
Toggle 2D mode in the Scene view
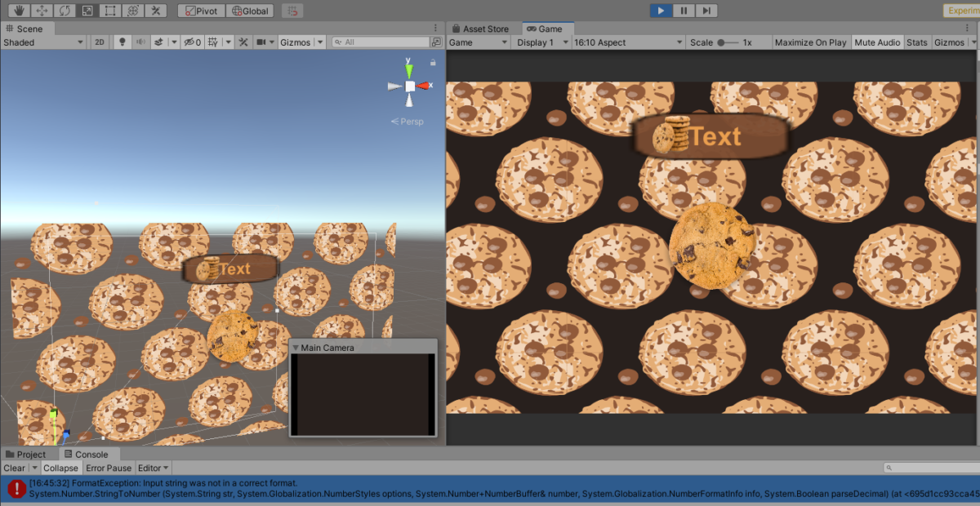click(99, 42)
